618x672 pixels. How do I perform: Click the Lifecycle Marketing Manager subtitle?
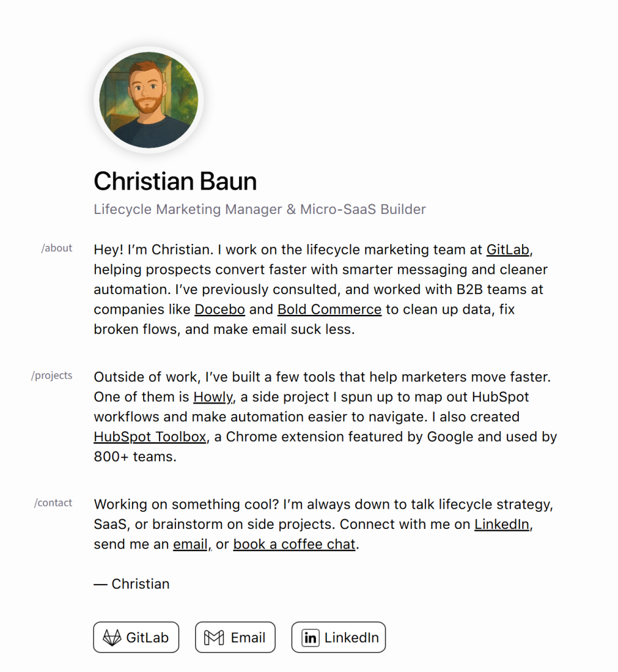tap(259, 209)
